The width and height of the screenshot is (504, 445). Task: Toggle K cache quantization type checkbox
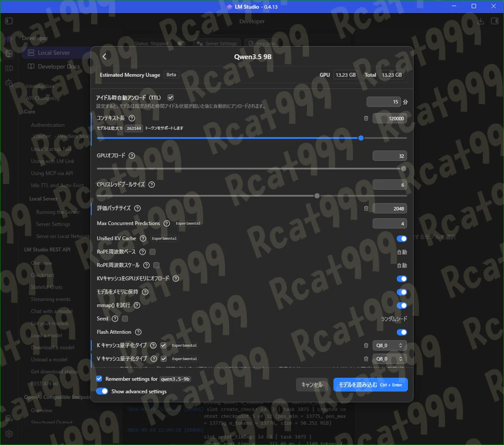pyautogui.click(x=163, y=345)
